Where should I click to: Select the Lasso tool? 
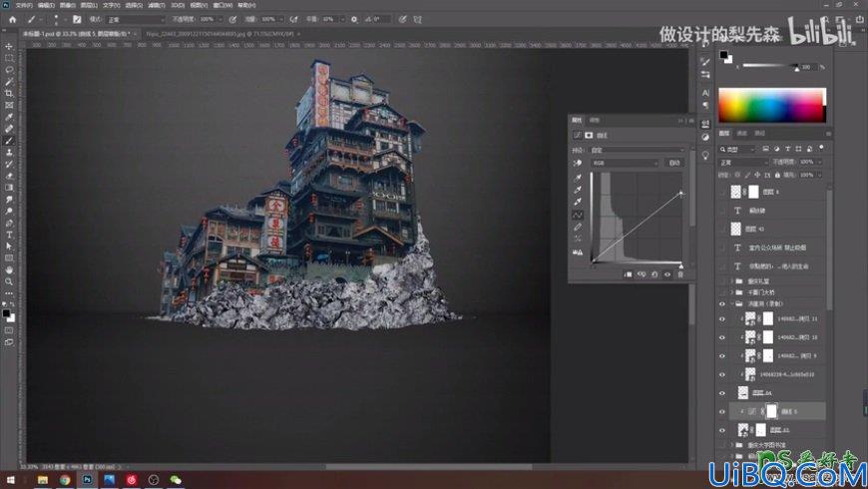tap(9, 70)
